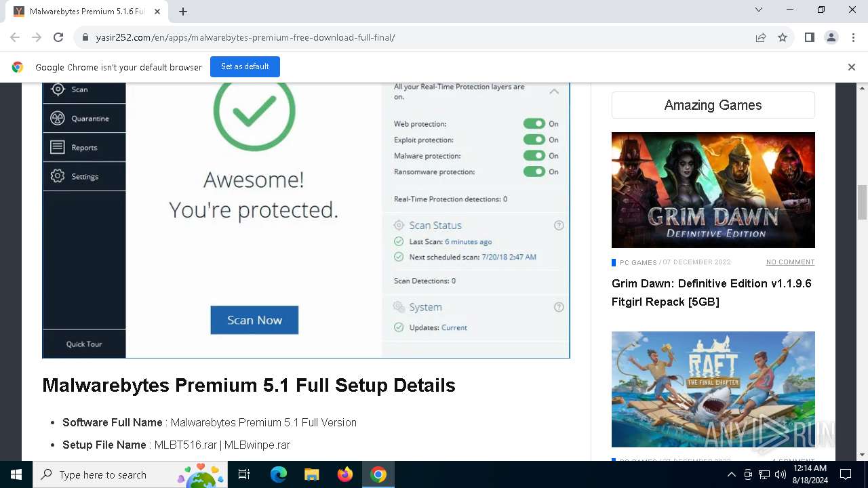The height and width of the screenshot is (488, 868).
Task: Click the Malwarebytes Scan sidebar item
Action: pos(84,89)
